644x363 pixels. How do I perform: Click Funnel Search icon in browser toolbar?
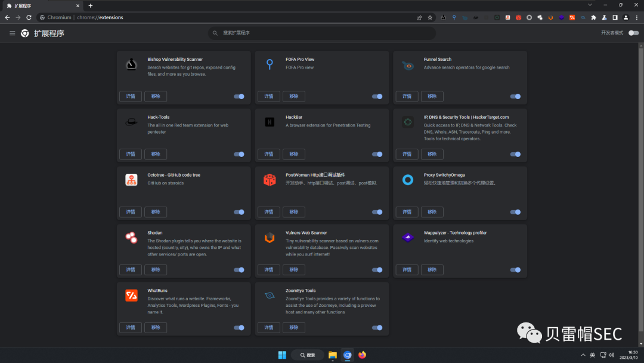(x=465, y=18)
